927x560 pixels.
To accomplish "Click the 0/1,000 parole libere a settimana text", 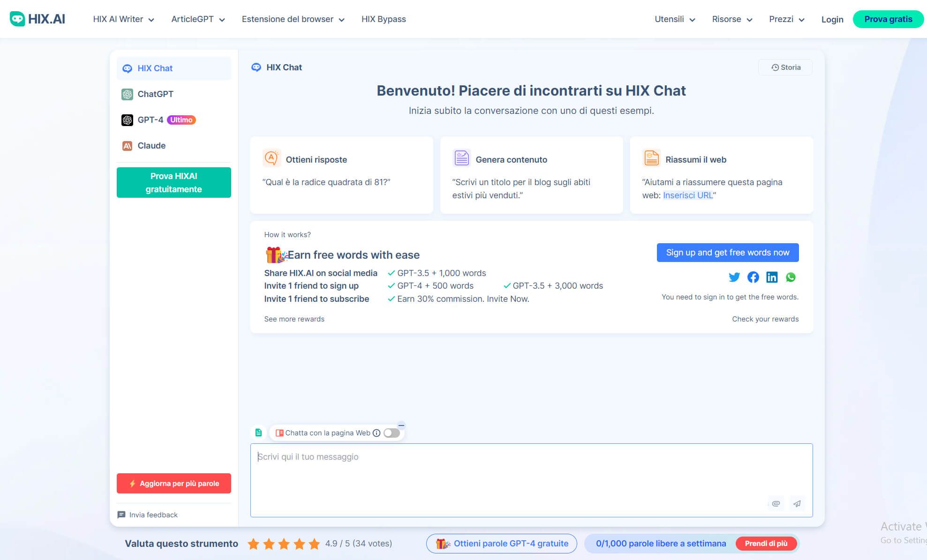I will (x=661, y=544).
